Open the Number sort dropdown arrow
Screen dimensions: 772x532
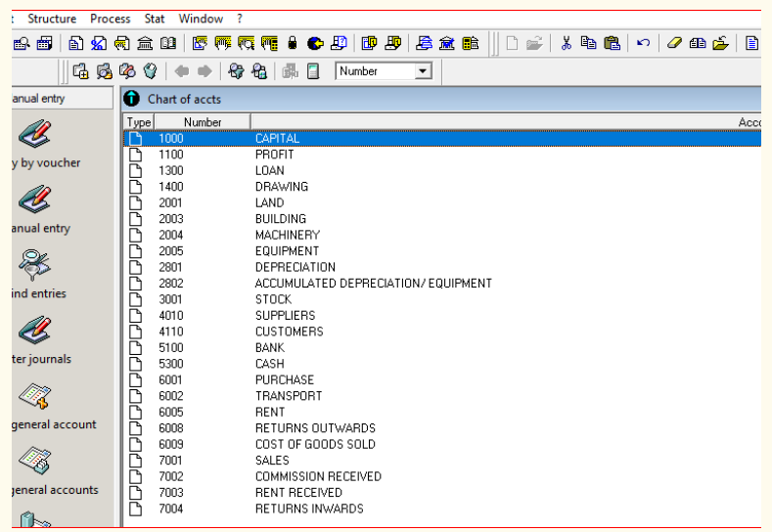tap(423, 71)
